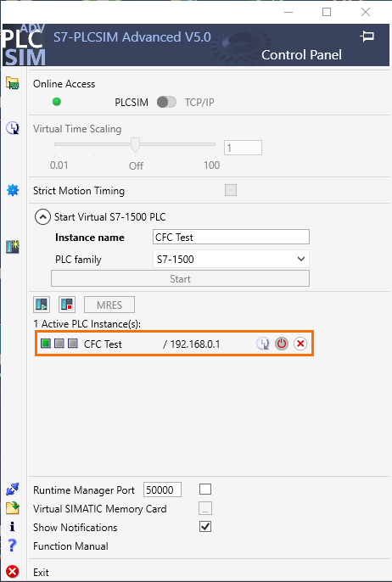The image size is (392, 582).
Task: Click the PLCSIM label
Action: (132, 103)
